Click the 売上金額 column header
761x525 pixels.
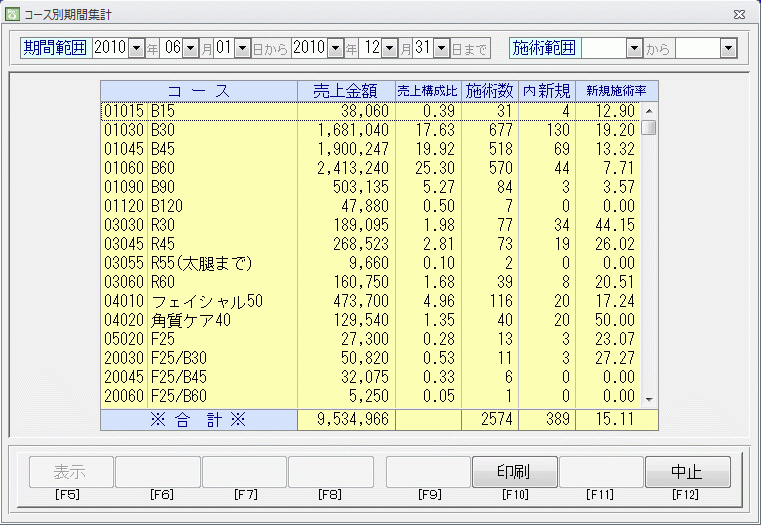pos(346,91)
